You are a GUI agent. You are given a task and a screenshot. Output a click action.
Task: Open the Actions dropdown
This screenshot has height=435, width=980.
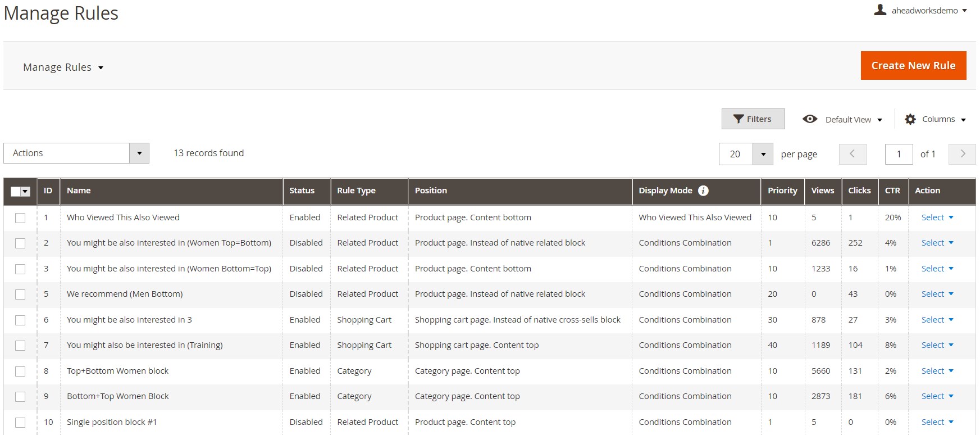[76, 153]
